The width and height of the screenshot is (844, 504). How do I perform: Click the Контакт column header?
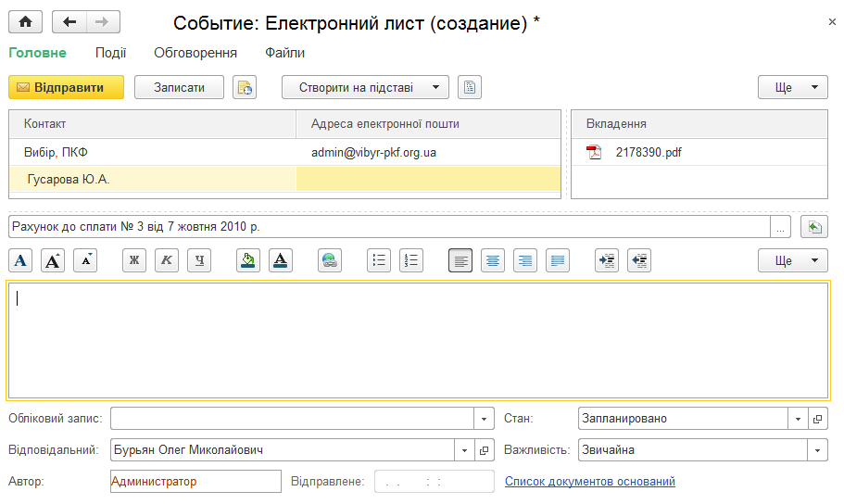pyautogui.click(x=152, y=124)
